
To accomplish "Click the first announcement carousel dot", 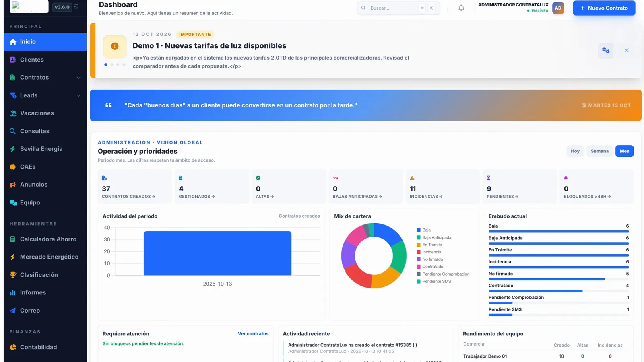I will [x=106, y=64].
